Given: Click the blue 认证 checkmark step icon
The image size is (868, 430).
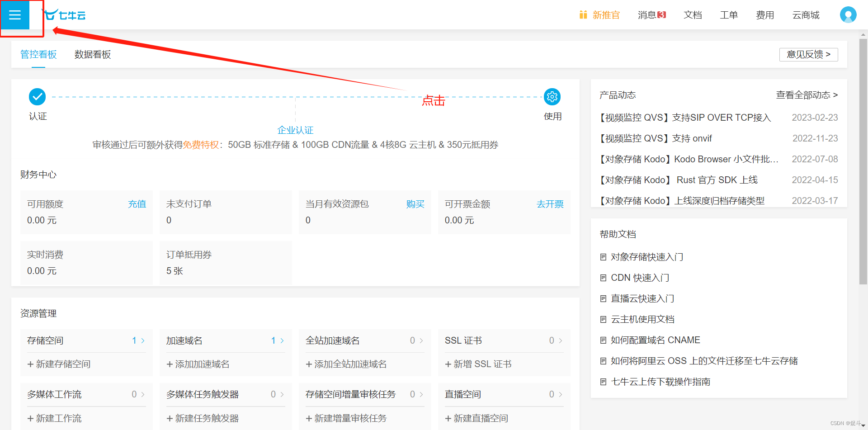Looking at the screenshot, I should (37, 97).
